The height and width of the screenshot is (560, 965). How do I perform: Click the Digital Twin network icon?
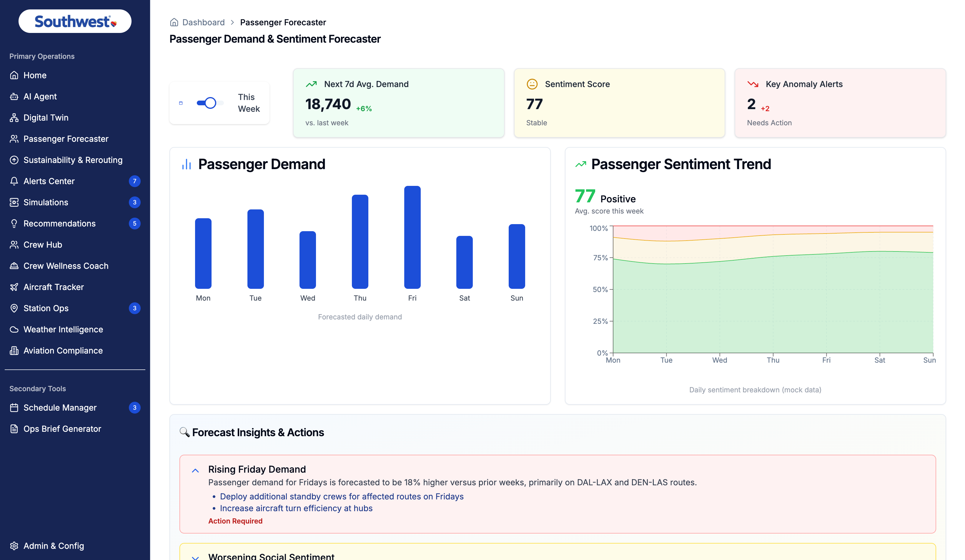[14, 118]
